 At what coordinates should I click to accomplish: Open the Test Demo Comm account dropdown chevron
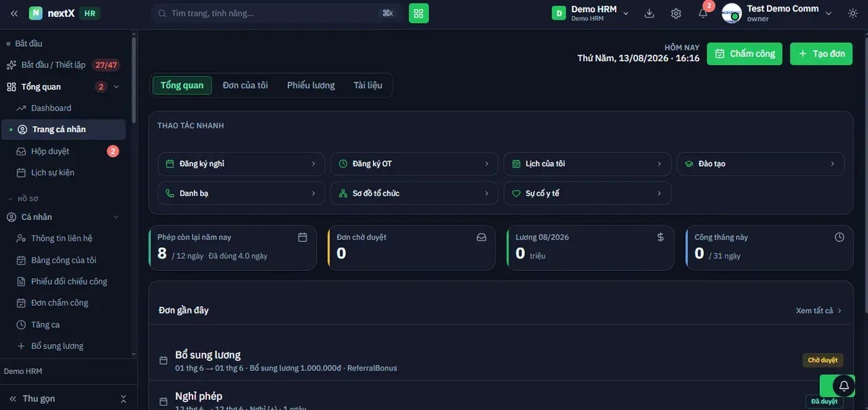(828, 13)
